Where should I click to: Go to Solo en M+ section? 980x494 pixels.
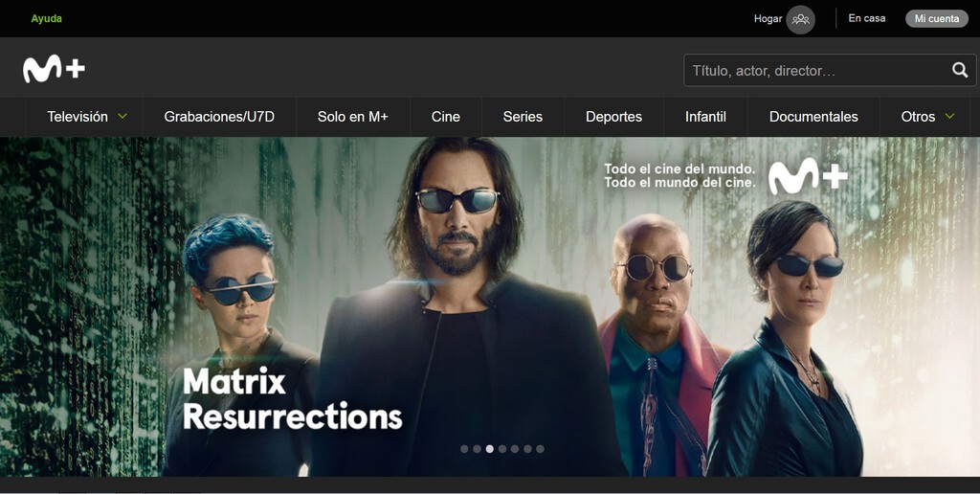pyautogui.click(x=352, y=117)
